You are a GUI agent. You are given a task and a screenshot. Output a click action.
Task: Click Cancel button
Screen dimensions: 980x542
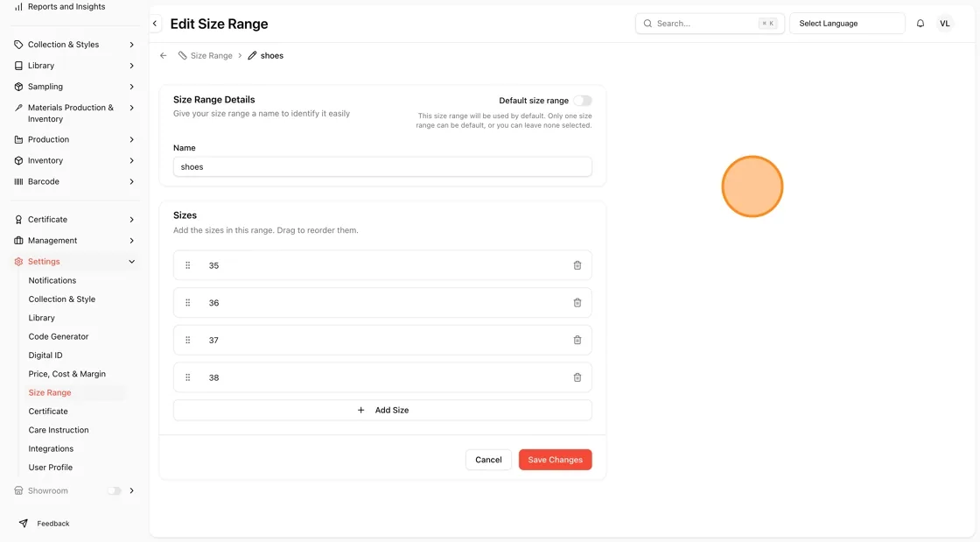488,460
